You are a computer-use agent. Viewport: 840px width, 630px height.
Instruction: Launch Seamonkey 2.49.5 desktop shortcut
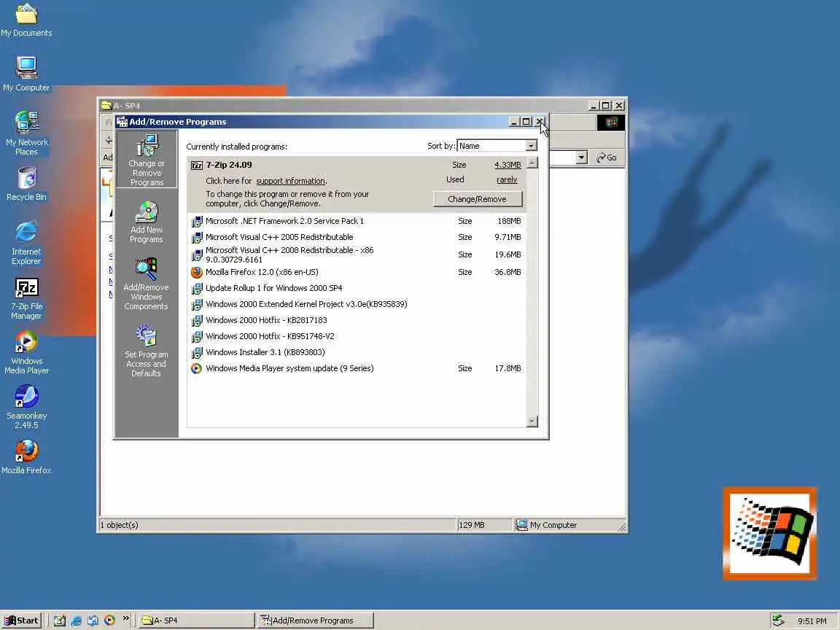pyautogui.click(x=26, y=407)
